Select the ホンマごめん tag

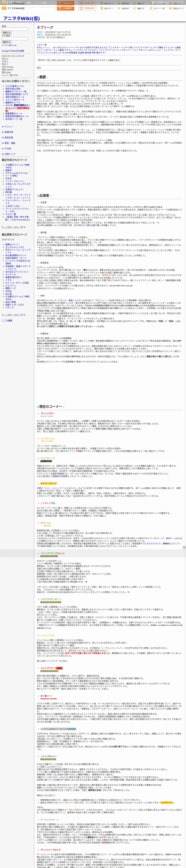[x=52, y=53]
